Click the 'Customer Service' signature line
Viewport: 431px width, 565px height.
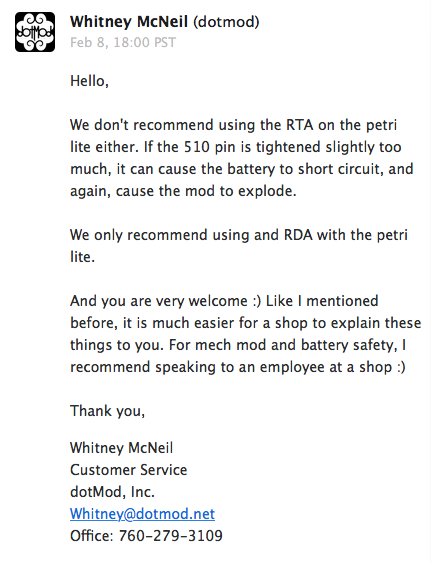[x=129, y=470]
